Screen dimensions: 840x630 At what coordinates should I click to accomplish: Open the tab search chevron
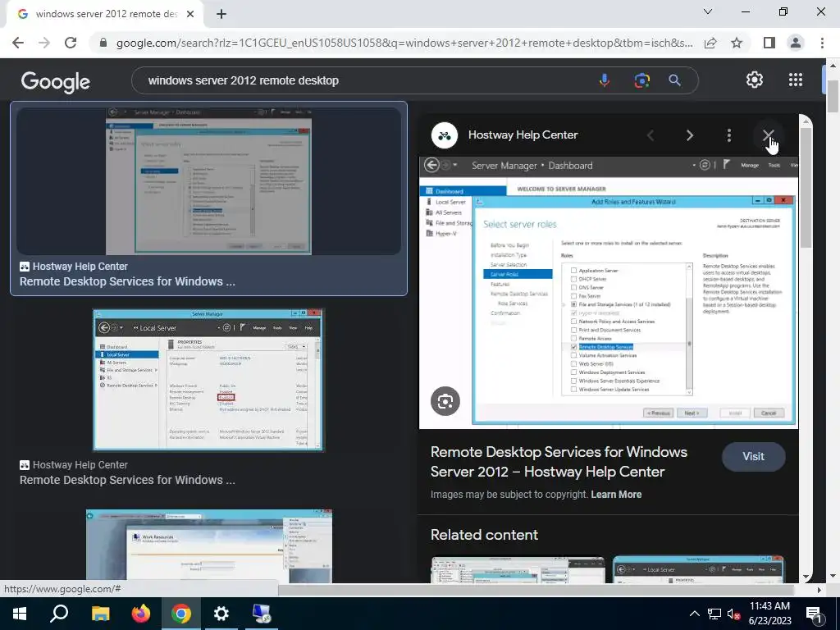pyautogui.click(x=708, y=11)
